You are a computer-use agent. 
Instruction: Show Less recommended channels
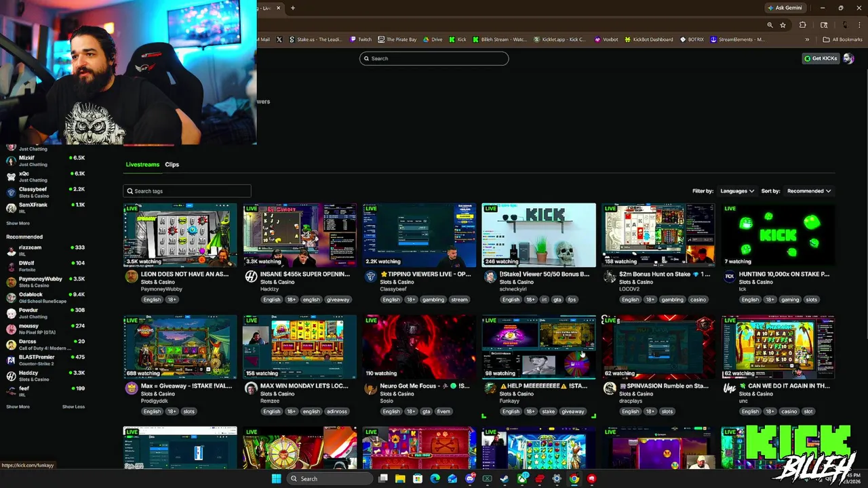[x=73, y=407]
